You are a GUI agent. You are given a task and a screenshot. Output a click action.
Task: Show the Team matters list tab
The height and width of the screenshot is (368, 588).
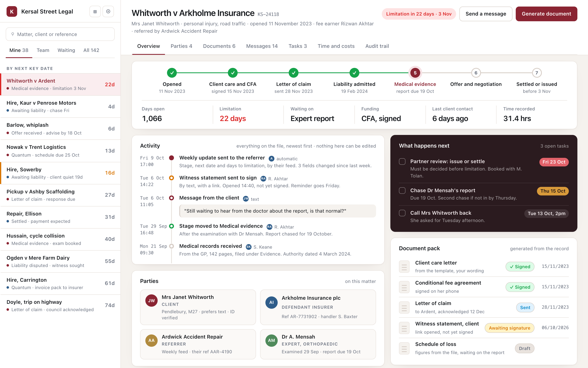tap(43, 50)
